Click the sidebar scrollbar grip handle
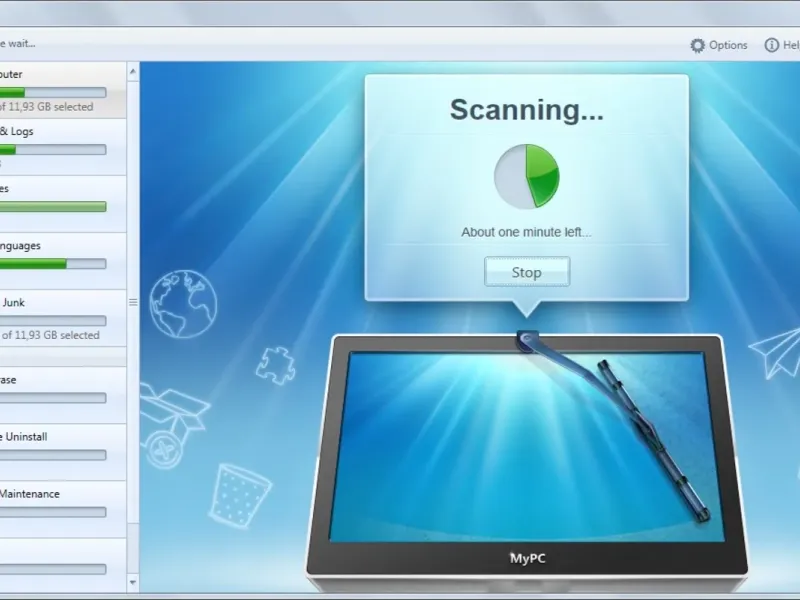 pyautogui.click(x=133, y=302)
